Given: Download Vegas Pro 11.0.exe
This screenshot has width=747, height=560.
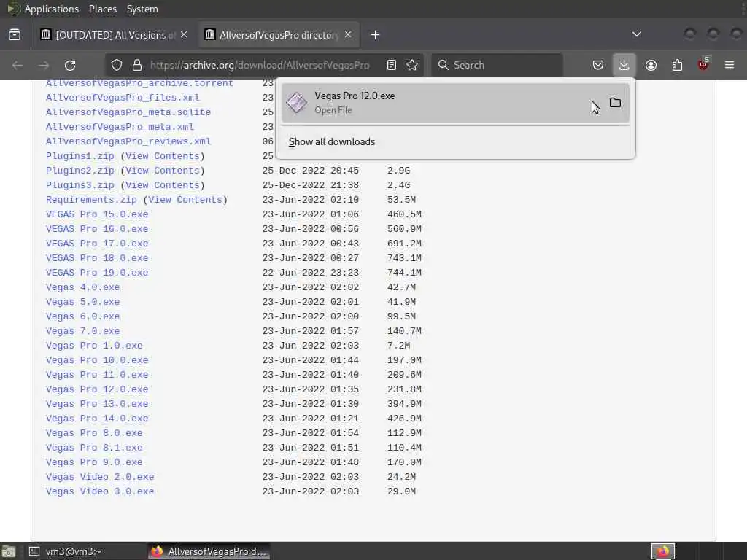Looking at the screenshot, I should [x=97, y=375].
